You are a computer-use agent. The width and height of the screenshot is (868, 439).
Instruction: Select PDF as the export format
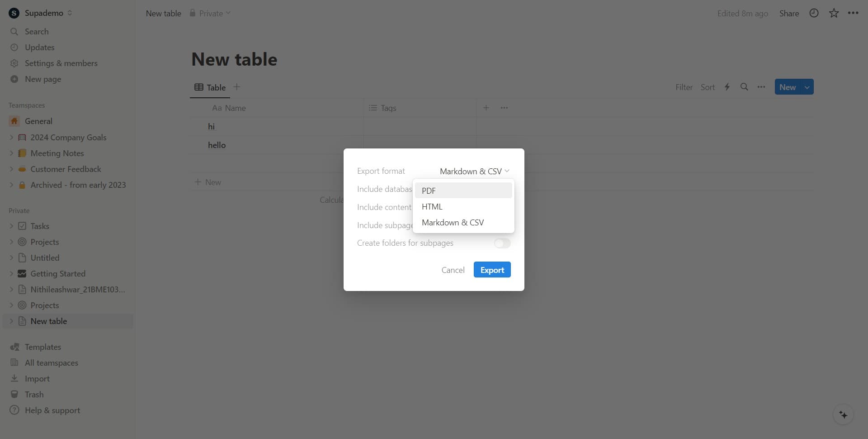pyautogui.click(x=428, y=190)
